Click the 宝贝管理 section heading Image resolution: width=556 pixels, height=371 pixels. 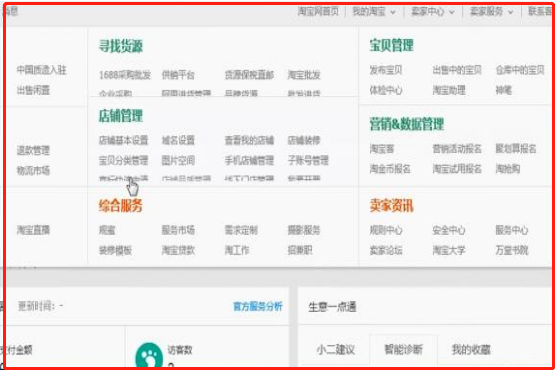click(x=391, y=45)
